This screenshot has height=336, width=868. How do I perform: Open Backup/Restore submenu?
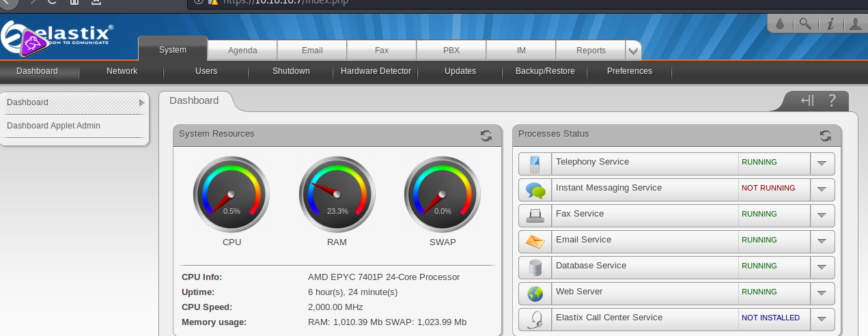(545, 71)
